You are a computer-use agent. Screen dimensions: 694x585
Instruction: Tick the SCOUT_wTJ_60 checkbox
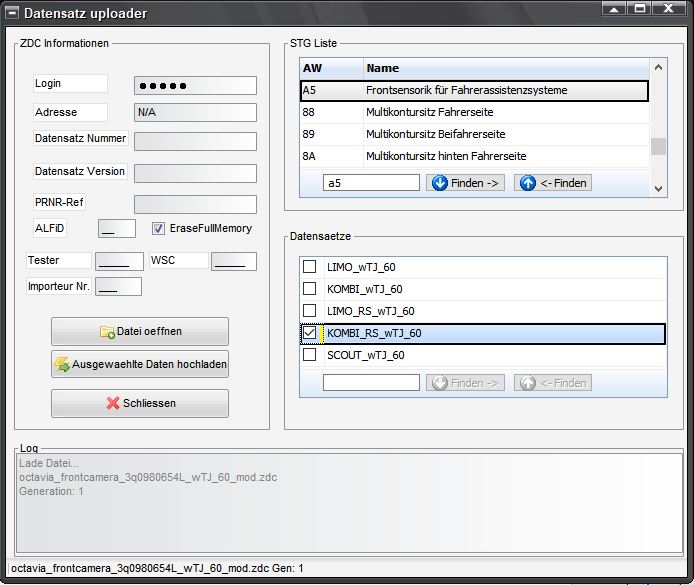point(310,355)
